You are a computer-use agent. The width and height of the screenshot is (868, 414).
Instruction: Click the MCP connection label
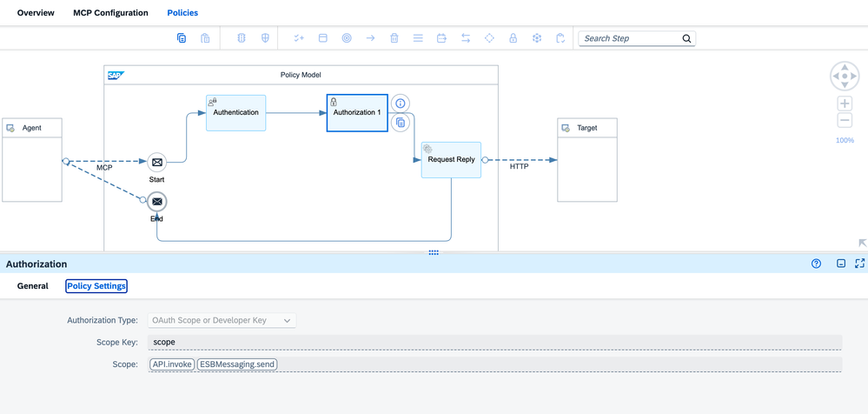(104, 167)
